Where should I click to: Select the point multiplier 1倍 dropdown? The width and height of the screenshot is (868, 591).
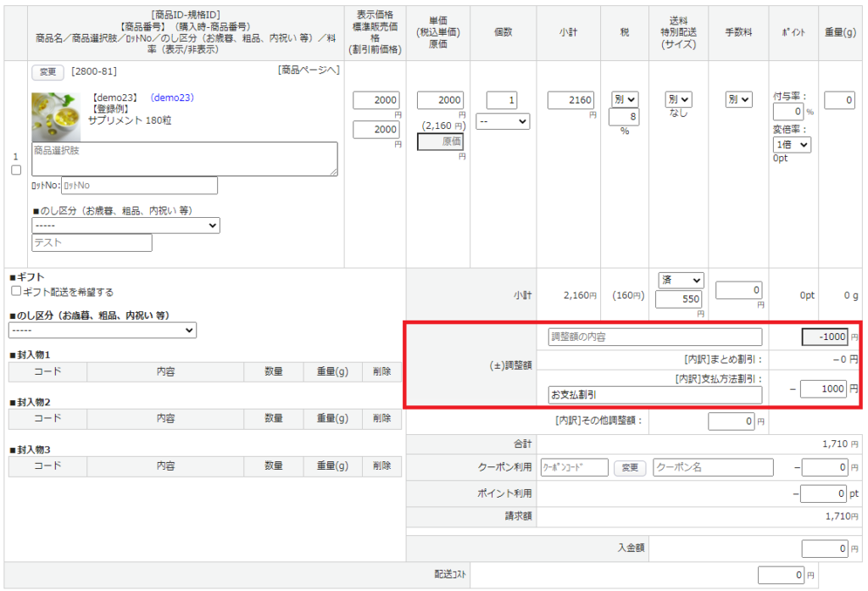(x=792, y=144)
